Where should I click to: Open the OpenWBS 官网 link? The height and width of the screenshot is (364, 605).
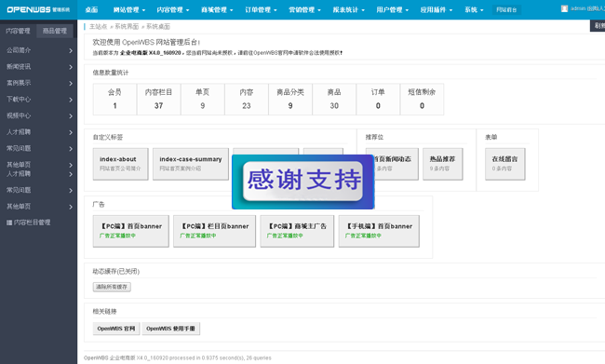[x=116, y=329]
